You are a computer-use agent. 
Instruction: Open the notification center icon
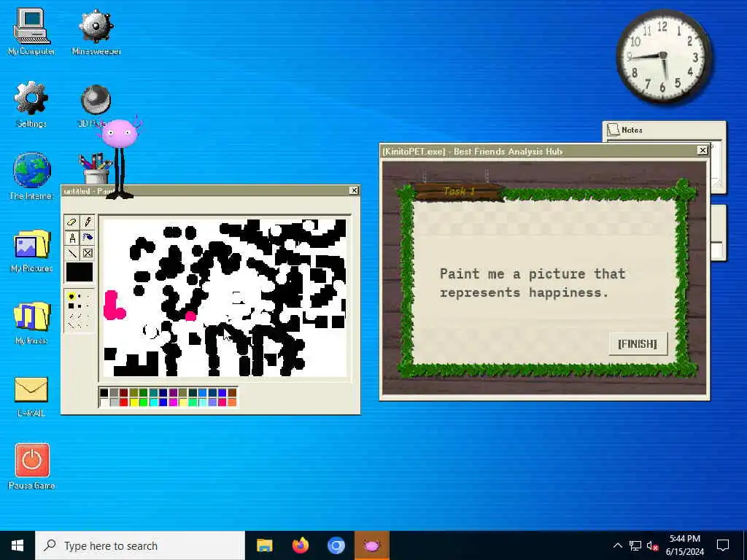click(x=723, y=545)
